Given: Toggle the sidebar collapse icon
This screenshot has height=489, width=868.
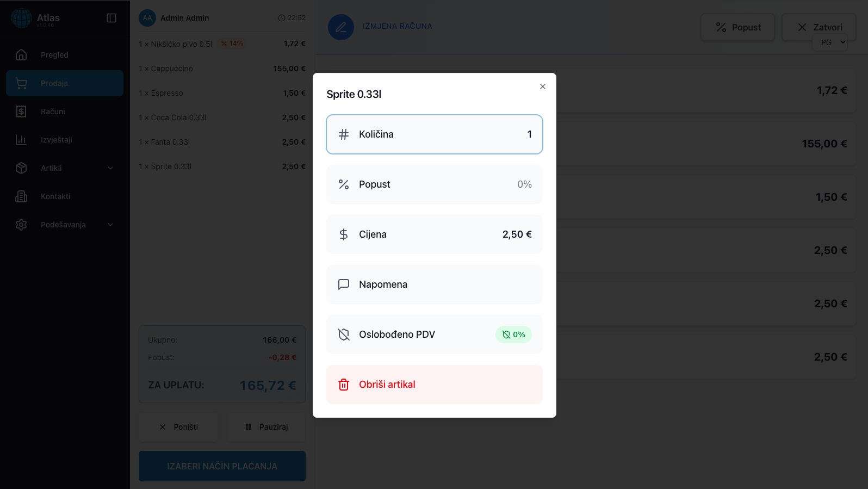Looking at the screenshot, I should click(111, 18).
